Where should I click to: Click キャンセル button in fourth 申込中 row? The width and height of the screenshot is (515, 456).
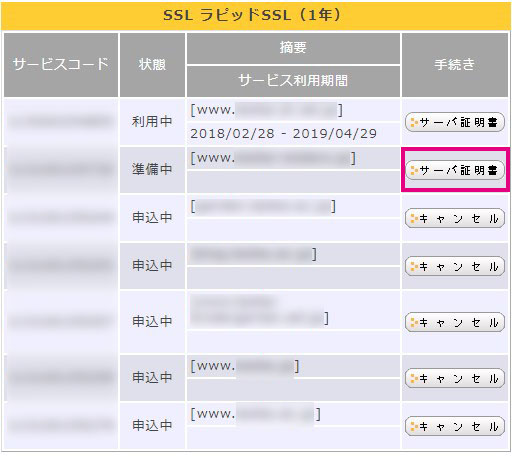pyautogui.click(x=455, y=378)
